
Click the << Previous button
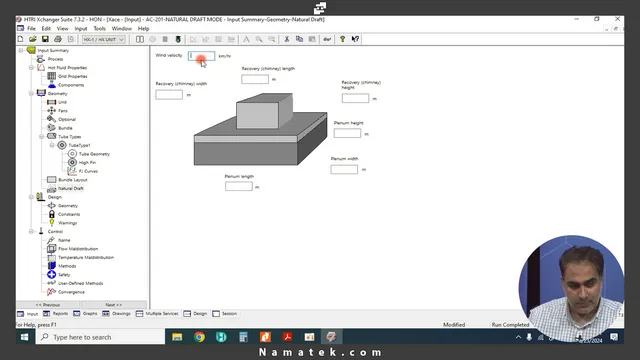(x=48, y=305)
